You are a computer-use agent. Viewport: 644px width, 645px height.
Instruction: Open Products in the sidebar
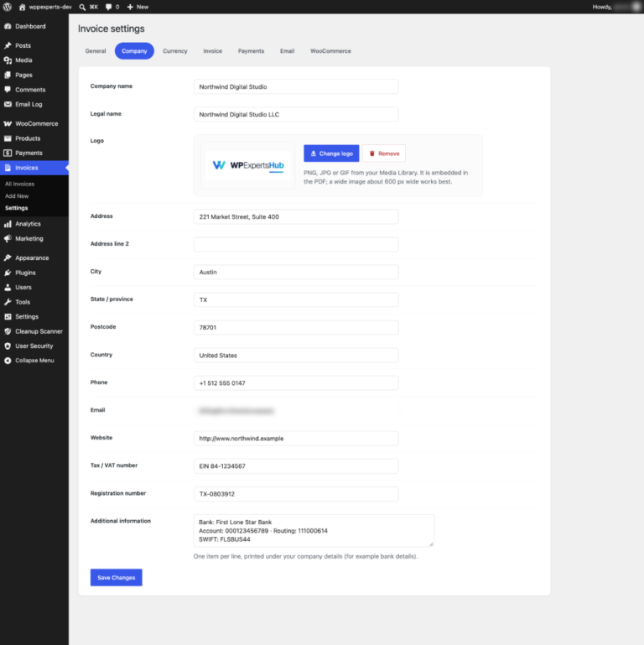[x=34, y=138]
